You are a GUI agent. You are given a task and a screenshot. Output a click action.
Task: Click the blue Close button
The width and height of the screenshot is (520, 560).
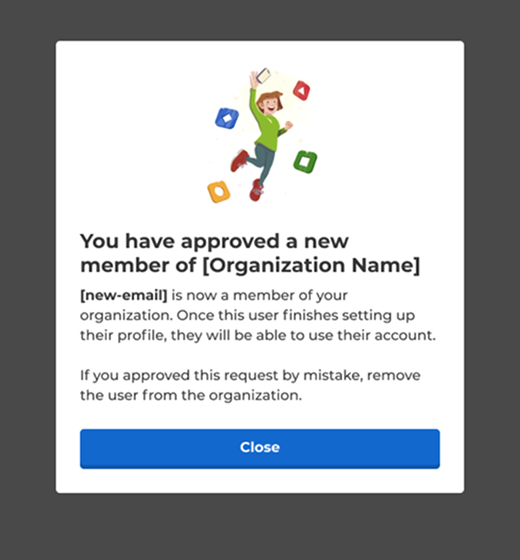(x=260, y=449)
